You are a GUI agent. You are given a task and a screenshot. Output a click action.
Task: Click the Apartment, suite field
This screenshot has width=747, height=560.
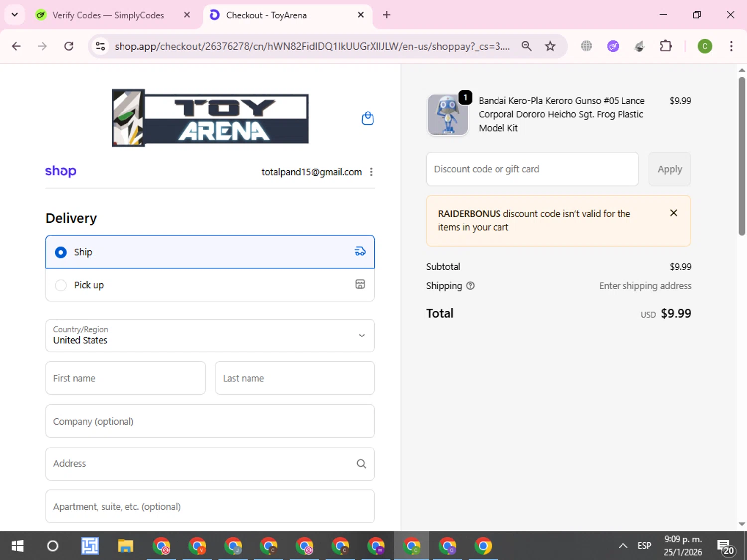210,506
